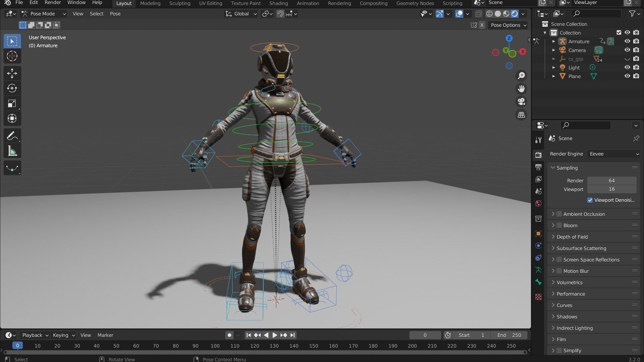This screenshot has width=644, height=362.
Task: Open the Tool properties tab
Action: click(x=538, y=140)
